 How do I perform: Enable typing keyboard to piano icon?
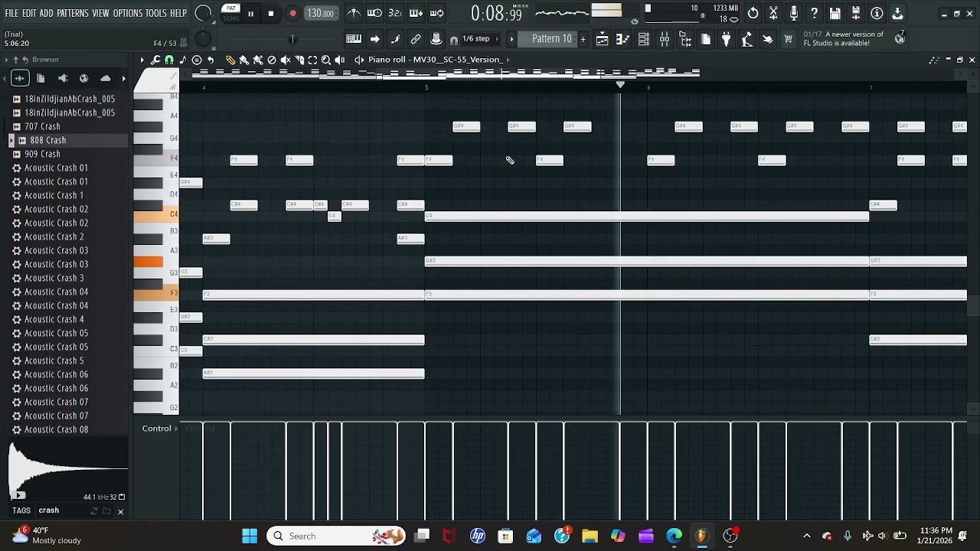(x=354, y=39)
